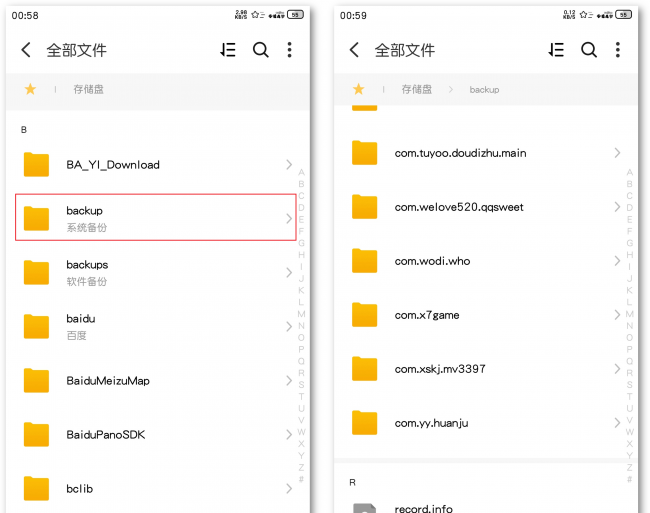Expand the com.xskj.mv3397 row chevron

tap(617, 369)
